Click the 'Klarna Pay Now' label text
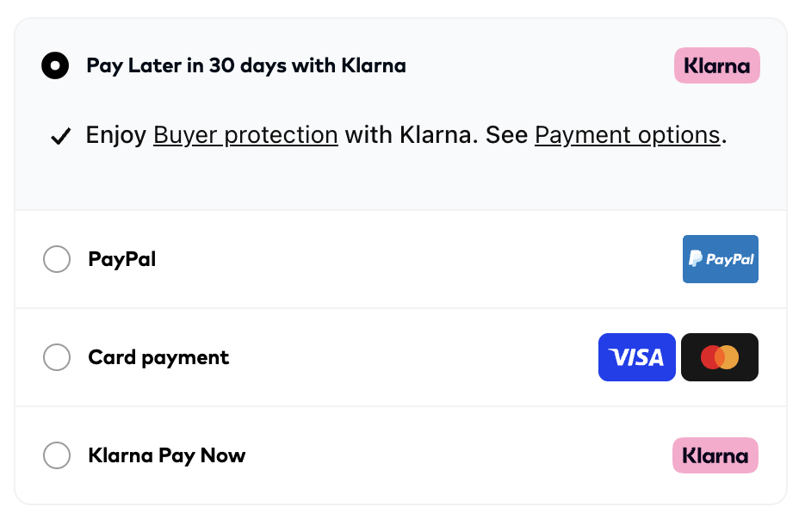799x532 pixels. 166,455
